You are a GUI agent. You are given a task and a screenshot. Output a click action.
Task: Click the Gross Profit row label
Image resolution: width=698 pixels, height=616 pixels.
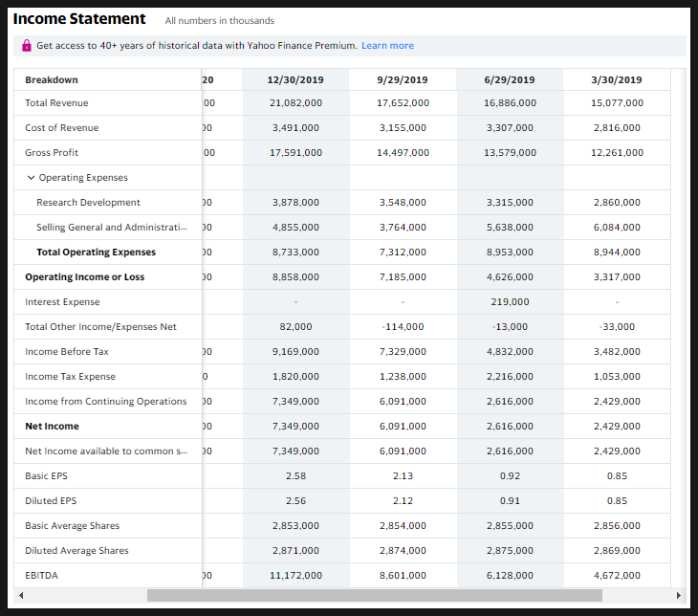(52, 153)
